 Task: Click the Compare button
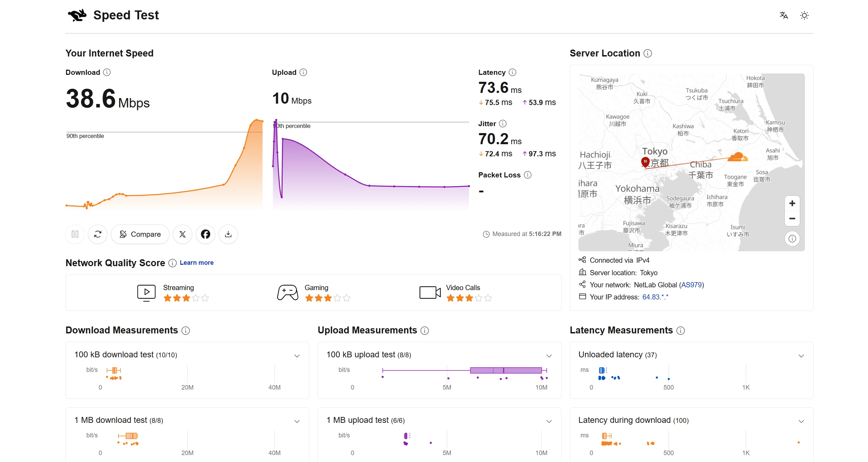coord(140,234)
